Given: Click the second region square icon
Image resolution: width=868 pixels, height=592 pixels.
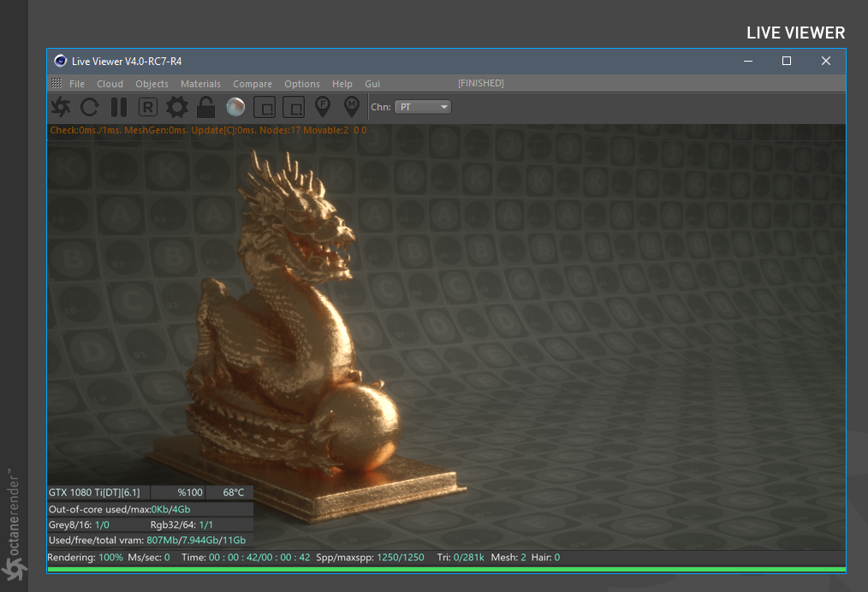Looking at the screenshot, I should coord(294,107).
